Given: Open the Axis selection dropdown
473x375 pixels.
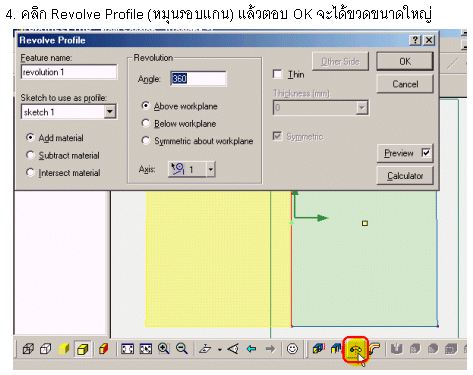Looking at the screenshot, I should point(210,169).
